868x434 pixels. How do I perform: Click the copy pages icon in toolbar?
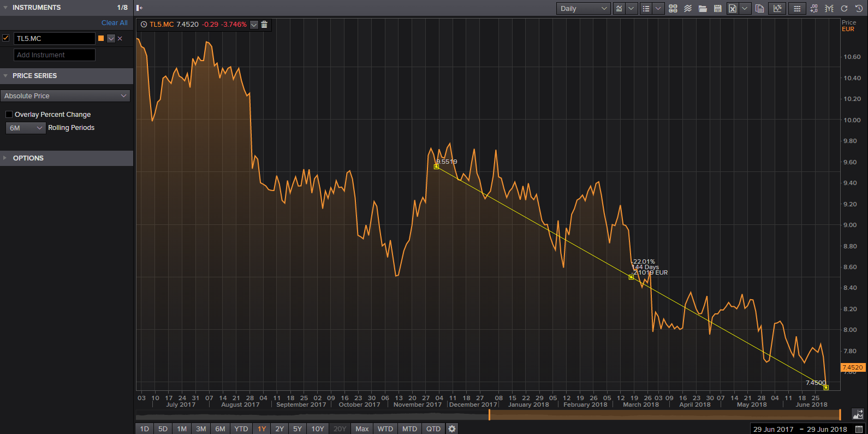(x=759, y=8)
